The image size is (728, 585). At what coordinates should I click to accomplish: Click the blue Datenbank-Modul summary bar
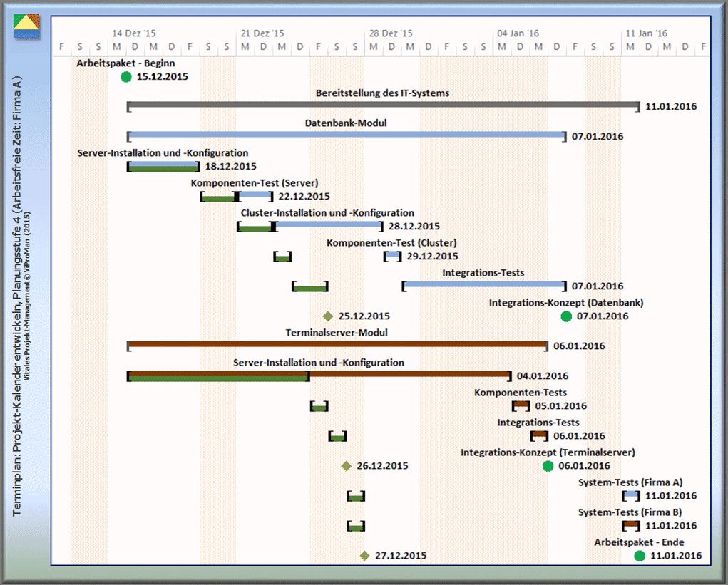click(346, 135)
